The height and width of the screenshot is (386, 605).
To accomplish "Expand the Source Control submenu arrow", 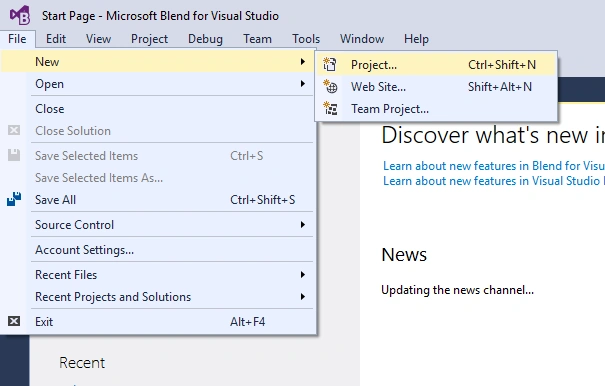I will click(303, 225).
